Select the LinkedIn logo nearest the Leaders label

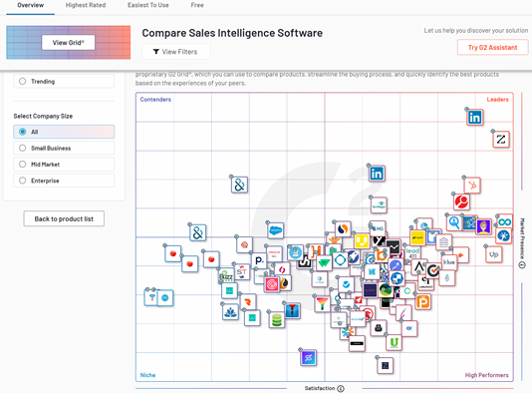click(474, 118)
